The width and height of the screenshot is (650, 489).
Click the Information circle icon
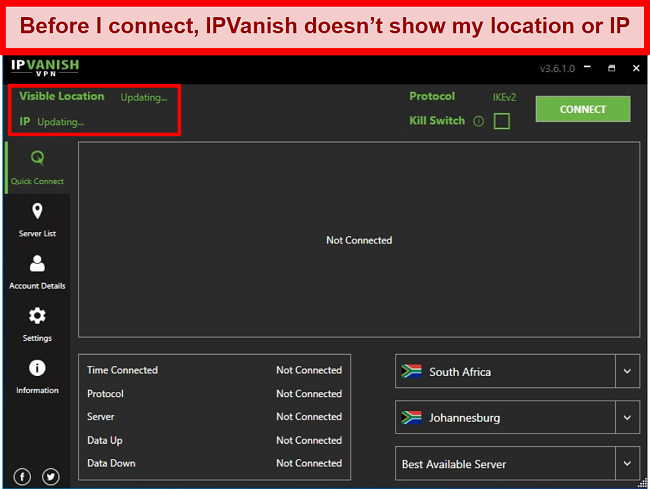tap(37, 368)
